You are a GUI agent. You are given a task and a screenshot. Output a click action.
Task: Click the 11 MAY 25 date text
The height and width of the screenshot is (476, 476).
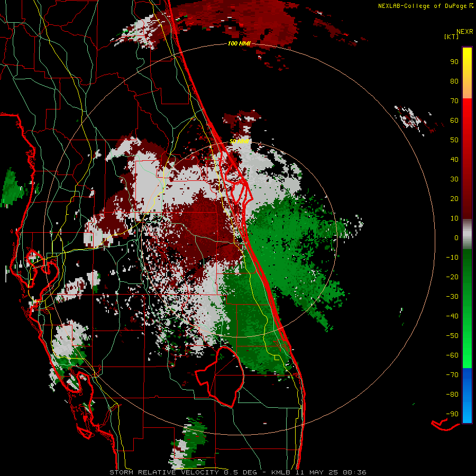[317, 472]
